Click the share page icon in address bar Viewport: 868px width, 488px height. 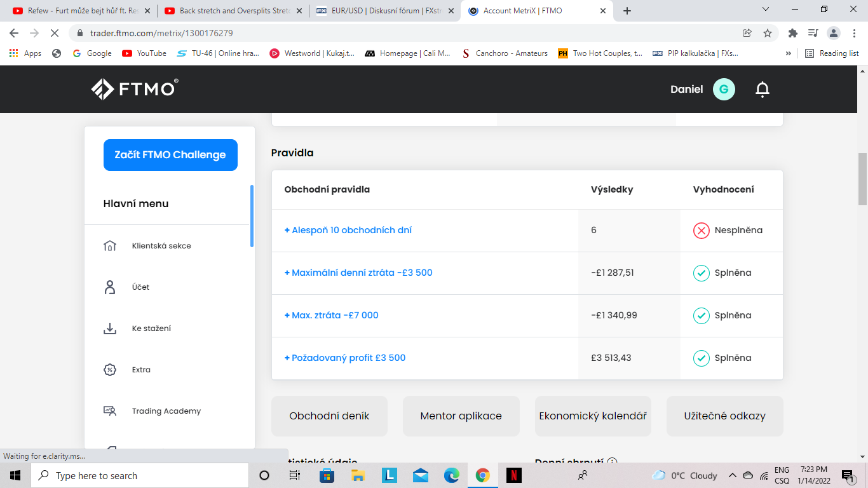tap(747, 33)
